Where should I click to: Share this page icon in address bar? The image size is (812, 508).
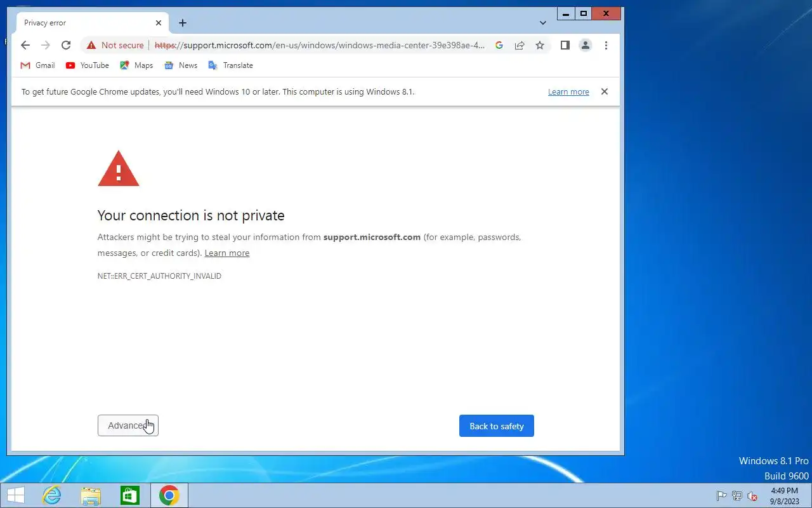click(520, 45)
